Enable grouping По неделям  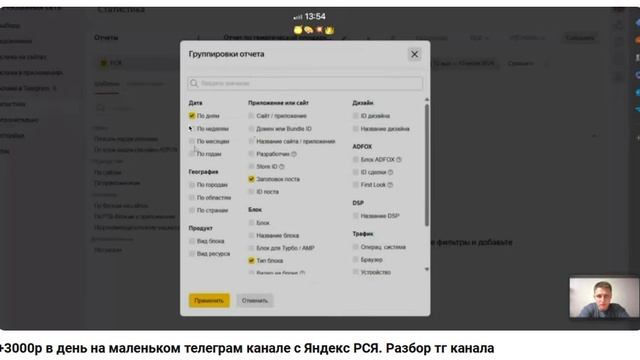point(192,129)
